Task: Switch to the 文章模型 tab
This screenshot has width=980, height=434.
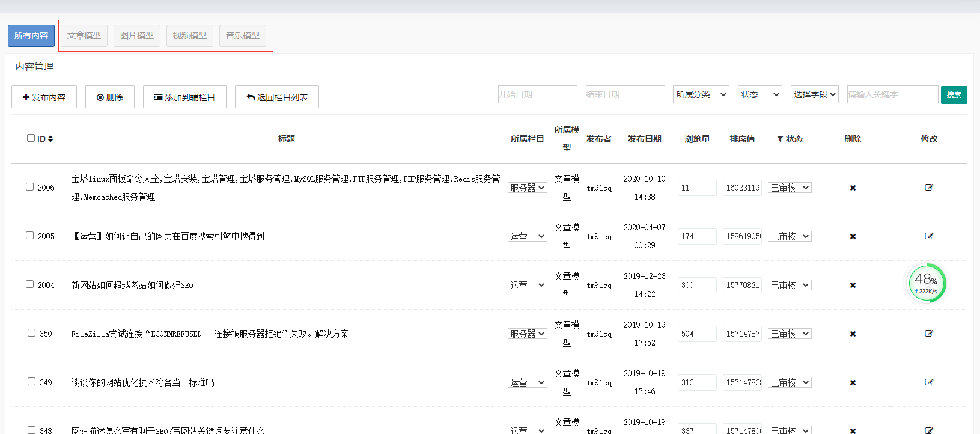Action: point(84,35)
